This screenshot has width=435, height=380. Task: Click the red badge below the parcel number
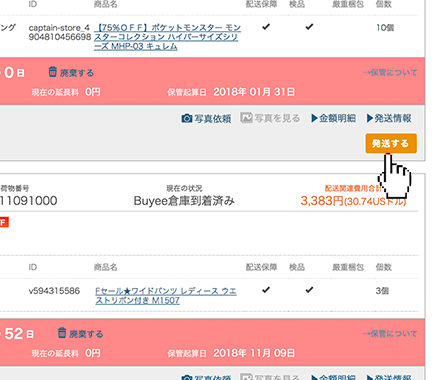tap(4, 222)
